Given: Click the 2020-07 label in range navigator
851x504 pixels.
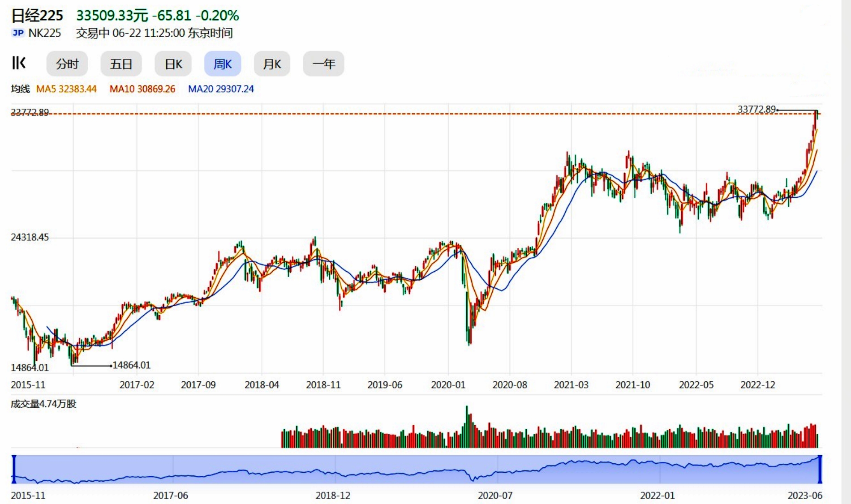Looking at the screenshot, I should (495, 495).
